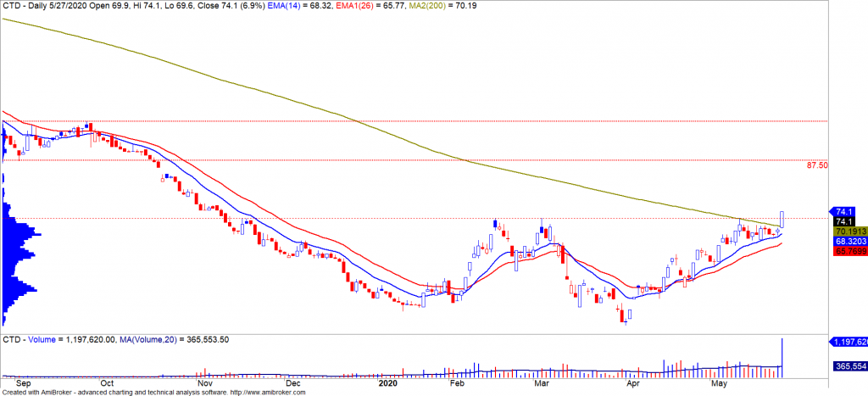Click the Mar label on time axis
The image size is (868, 396).
click(x=541, y=382)
